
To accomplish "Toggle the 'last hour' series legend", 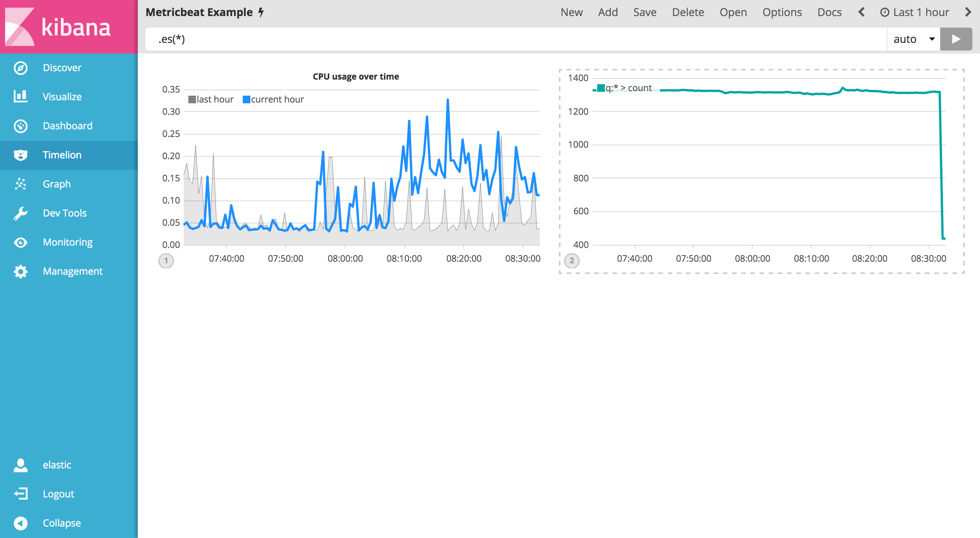I will pyautogui.click(x=214, y=99).
